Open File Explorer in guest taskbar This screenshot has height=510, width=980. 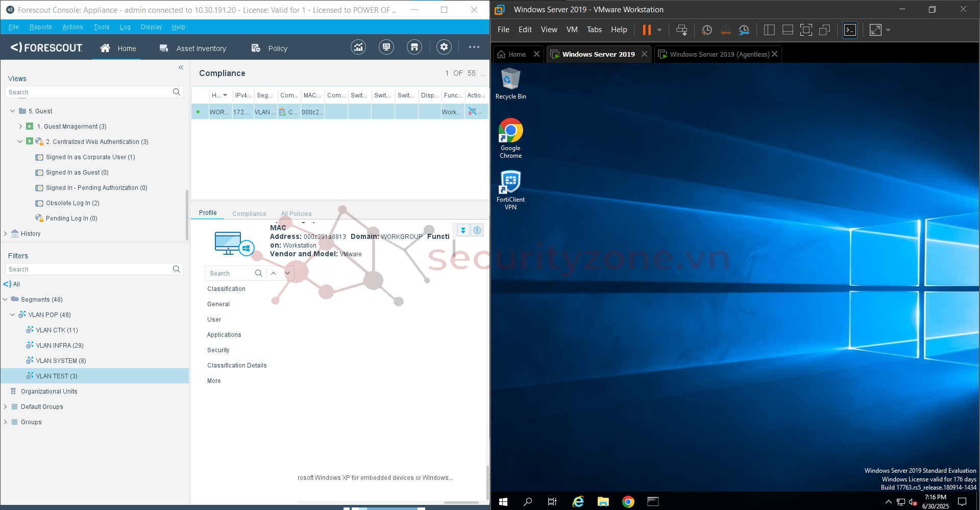tap(603, 501)
